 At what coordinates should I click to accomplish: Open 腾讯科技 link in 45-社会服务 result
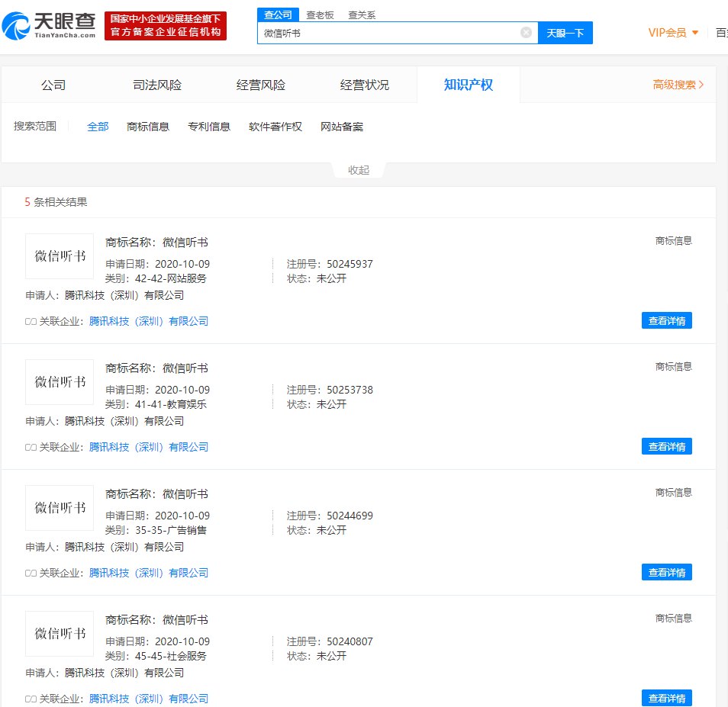(149, 698)
